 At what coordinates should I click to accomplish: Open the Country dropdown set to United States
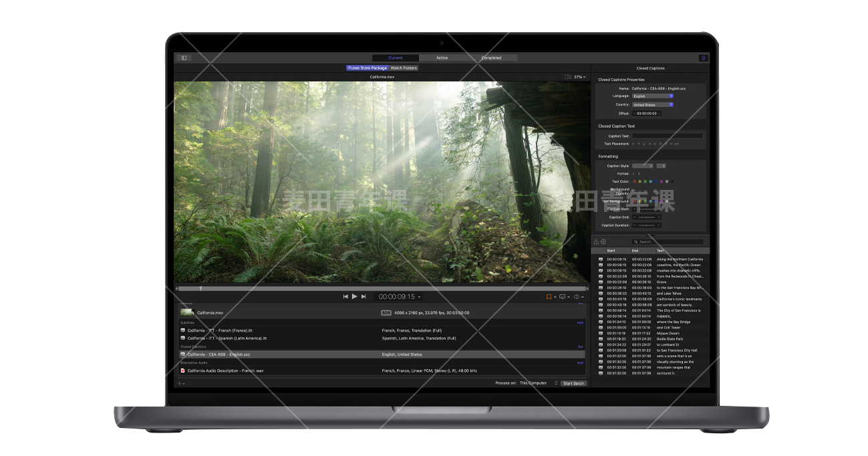click(653, 105)
